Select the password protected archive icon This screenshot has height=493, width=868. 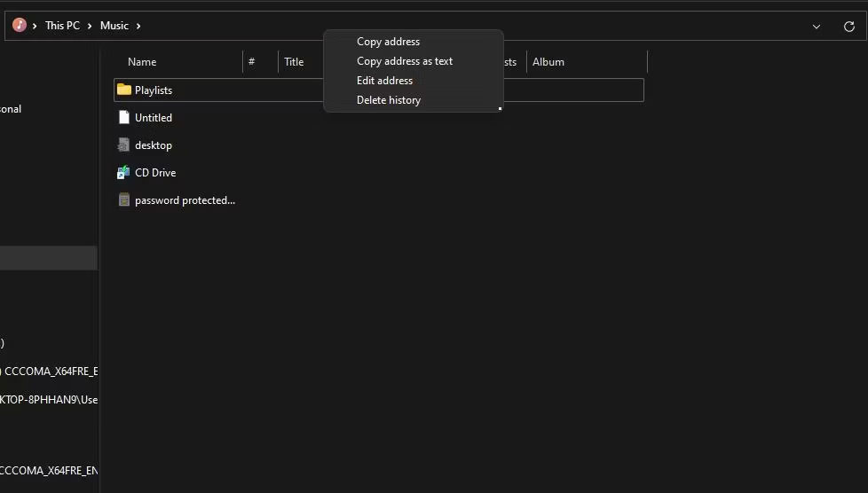pyautogui.click(x=124, y=200)
